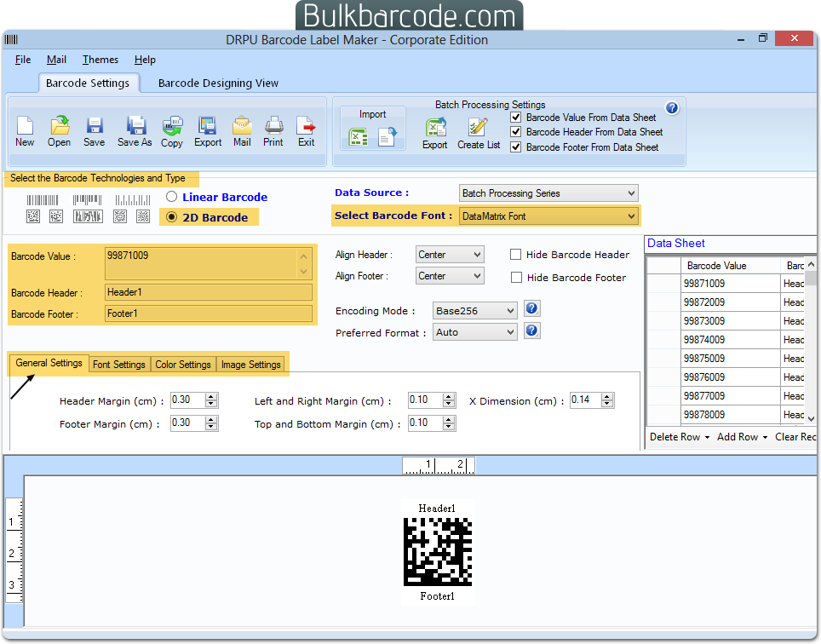This screenshot has width=821, height=644.
Task: Expand the Delete Row dropdown arrow
Action: [707, 437]
